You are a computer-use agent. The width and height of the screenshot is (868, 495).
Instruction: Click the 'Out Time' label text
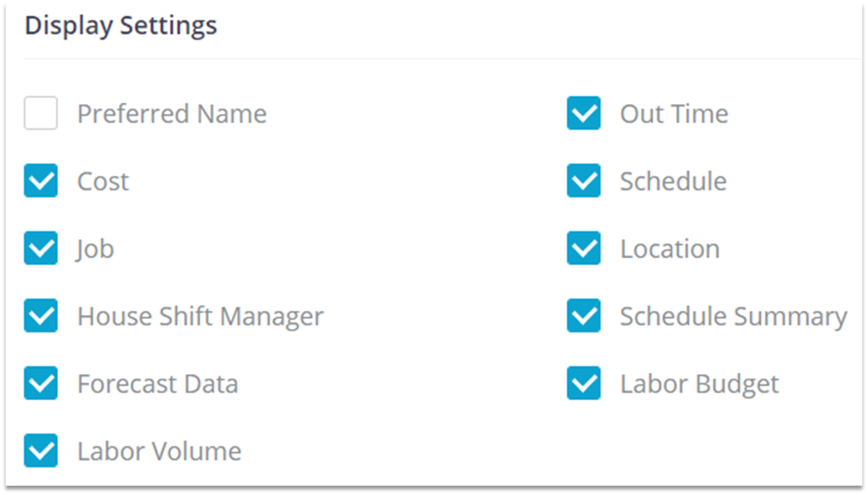tap(674, 114)
